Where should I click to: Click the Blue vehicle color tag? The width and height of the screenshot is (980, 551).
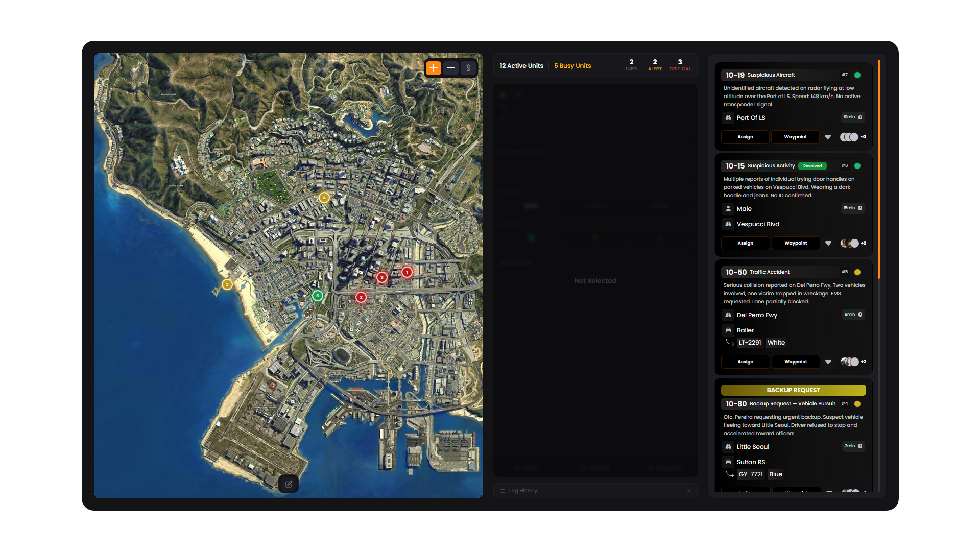775,474
